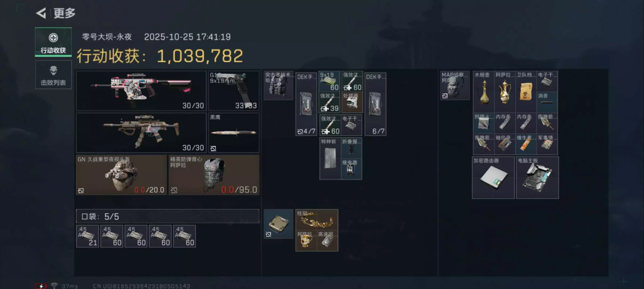Image resolution: width=644 pixels, height=289 pixels.
Task: Go back using the arrow beside 更多
Action: click(x=41, y=13)
